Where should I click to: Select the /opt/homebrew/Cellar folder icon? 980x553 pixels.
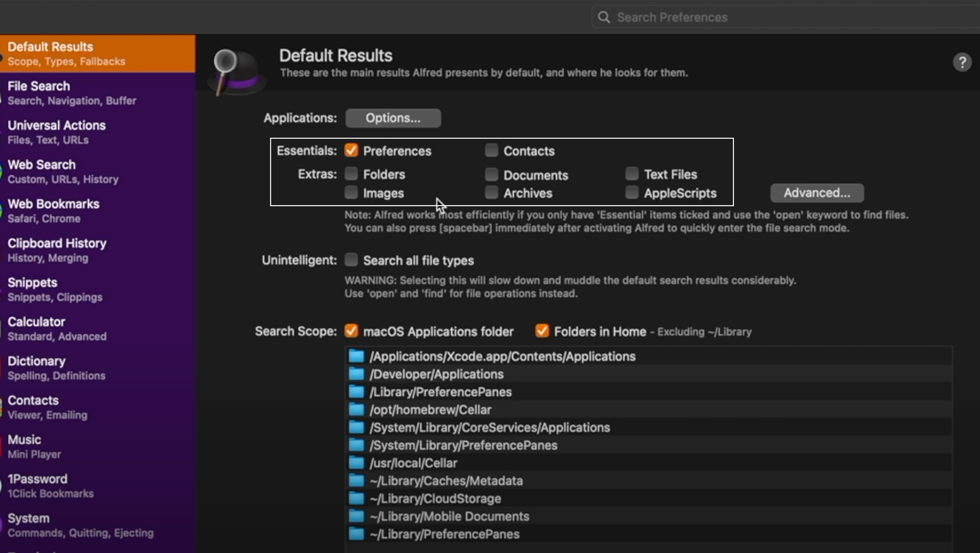[x=356, y=409]
